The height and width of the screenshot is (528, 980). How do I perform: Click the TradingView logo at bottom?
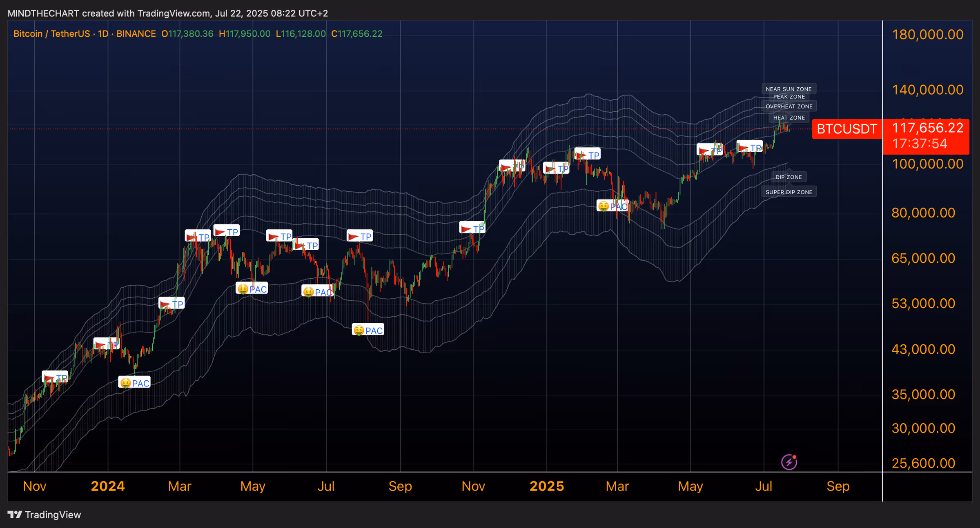[x=44, y=515]
